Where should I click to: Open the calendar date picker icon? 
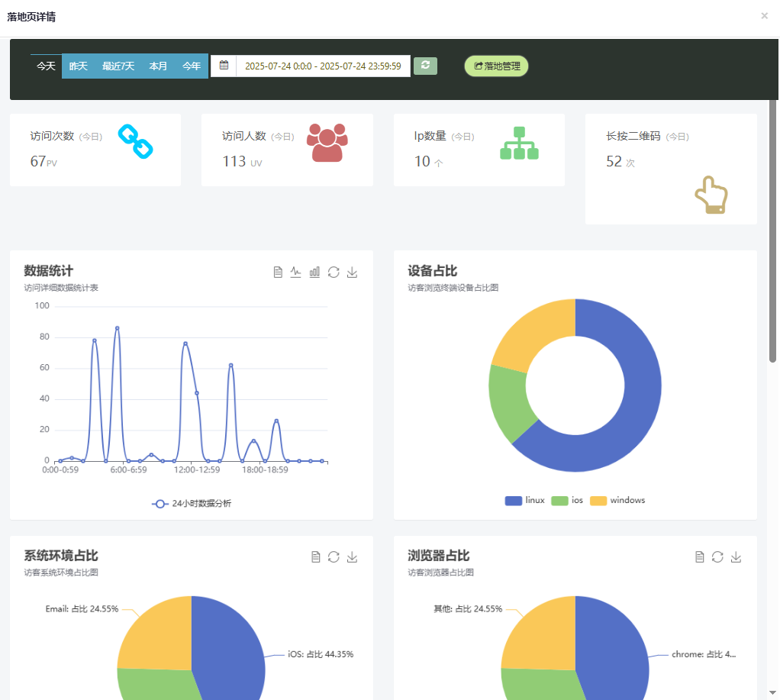coord(224,66)
